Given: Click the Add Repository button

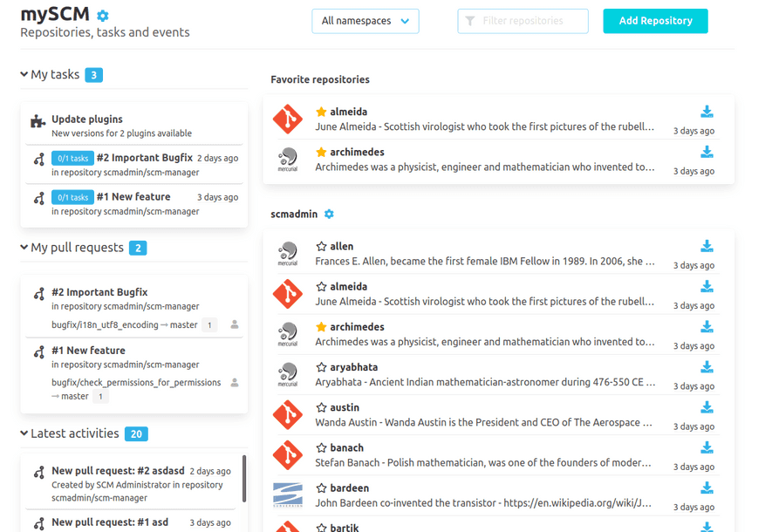Looking at the screenshot, I should click(655, 21).
